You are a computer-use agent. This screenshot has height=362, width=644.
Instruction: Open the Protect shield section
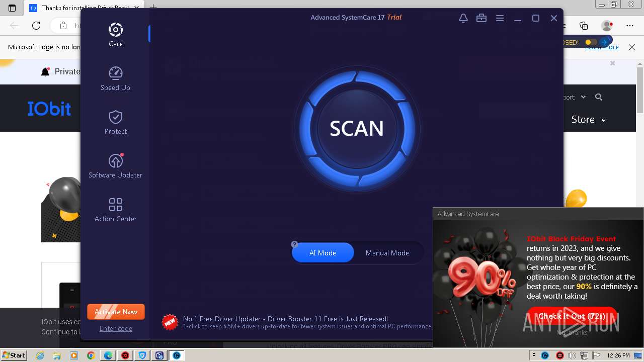point(115,122)
